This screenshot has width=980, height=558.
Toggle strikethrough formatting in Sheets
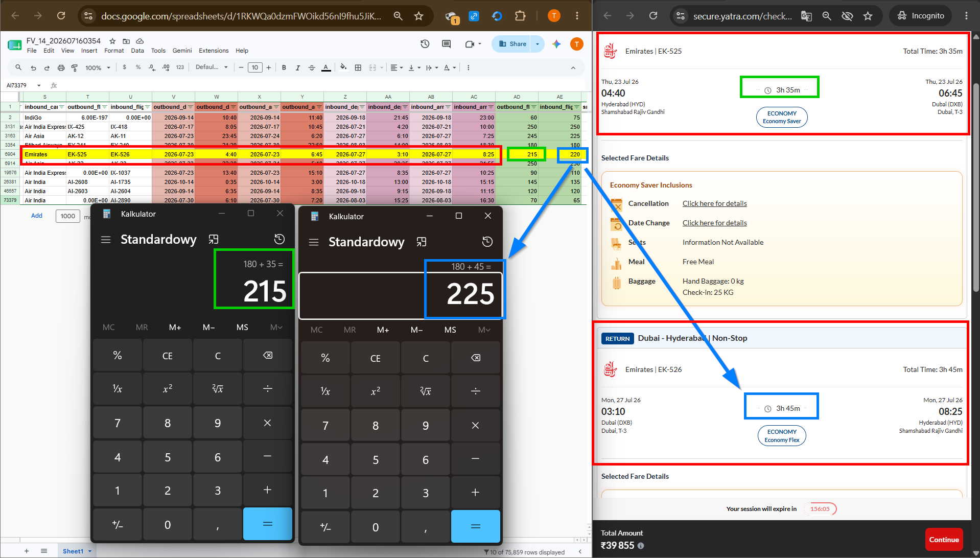312,67
